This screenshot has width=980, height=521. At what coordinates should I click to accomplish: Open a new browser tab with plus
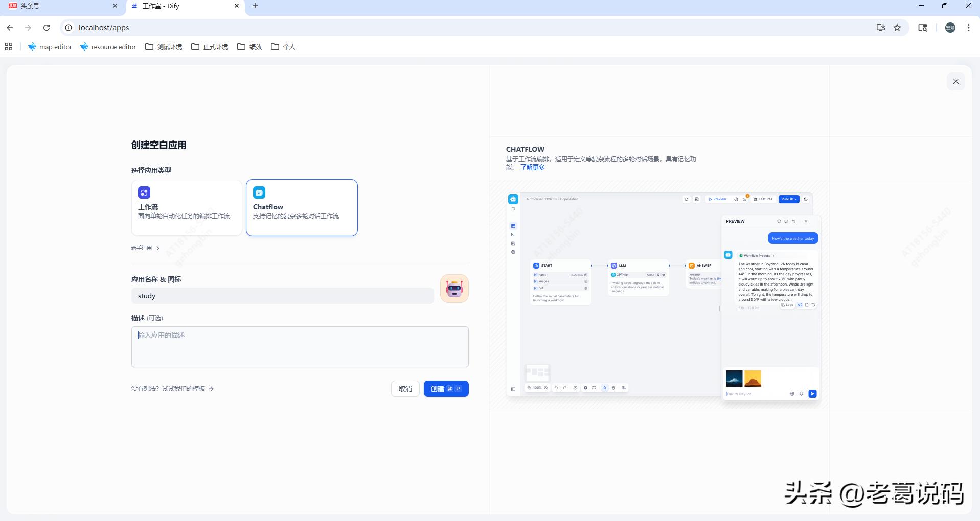pyautogui.click(x=255, y=6)
